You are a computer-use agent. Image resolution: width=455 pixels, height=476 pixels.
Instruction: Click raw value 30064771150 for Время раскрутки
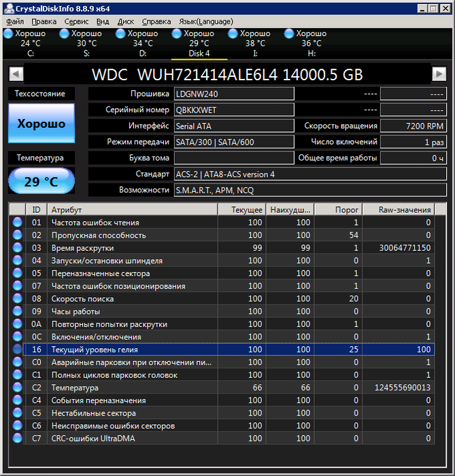(x=405, y=248)
